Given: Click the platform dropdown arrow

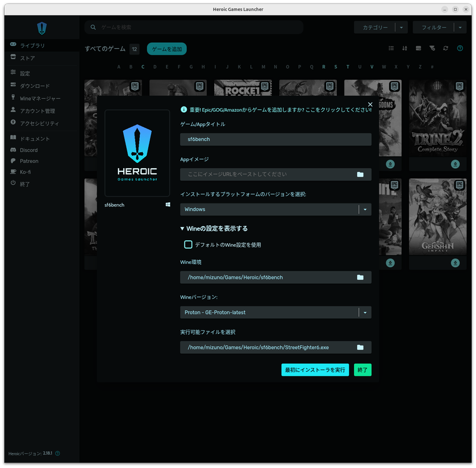Looking at the screenshot, I should [x=365, y=209].
